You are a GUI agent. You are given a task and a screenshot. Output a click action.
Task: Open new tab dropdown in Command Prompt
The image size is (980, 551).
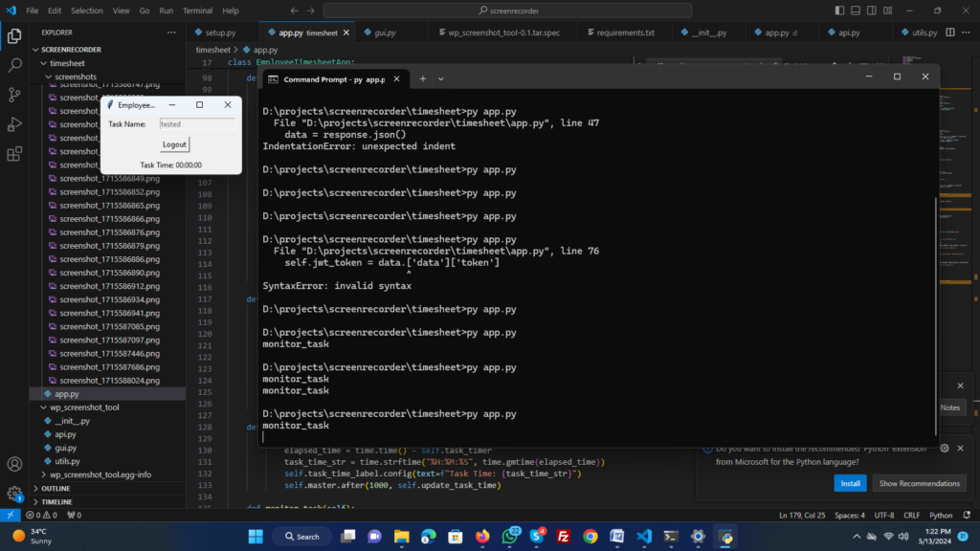(441, 78)
